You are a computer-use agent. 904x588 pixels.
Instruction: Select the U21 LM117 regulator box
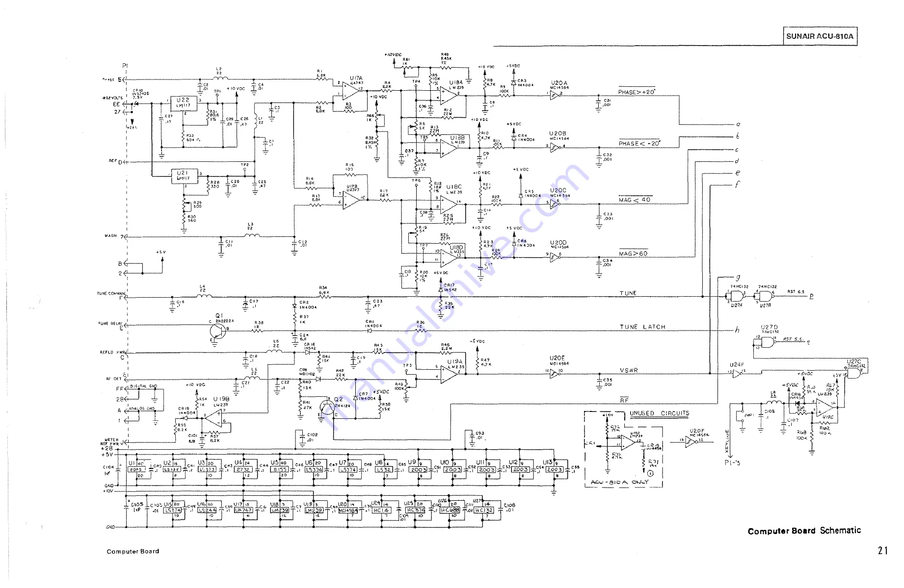point(185,177)
